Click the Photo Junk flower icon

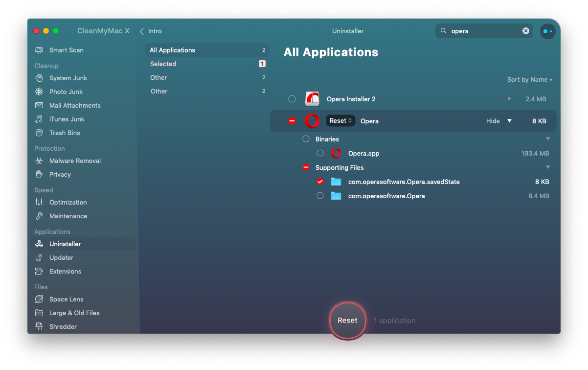click(39, 92)
